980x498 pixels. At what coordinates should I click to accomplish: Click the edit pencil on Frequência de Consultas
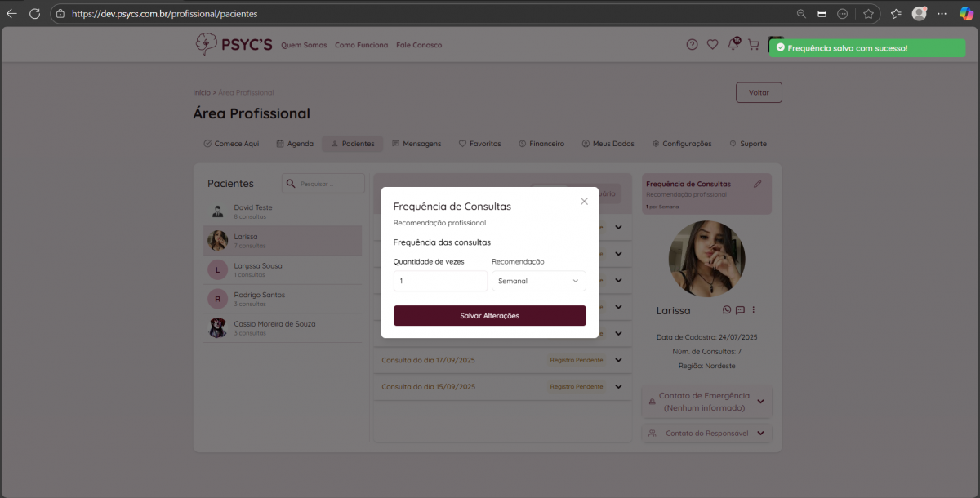(757, 185)
